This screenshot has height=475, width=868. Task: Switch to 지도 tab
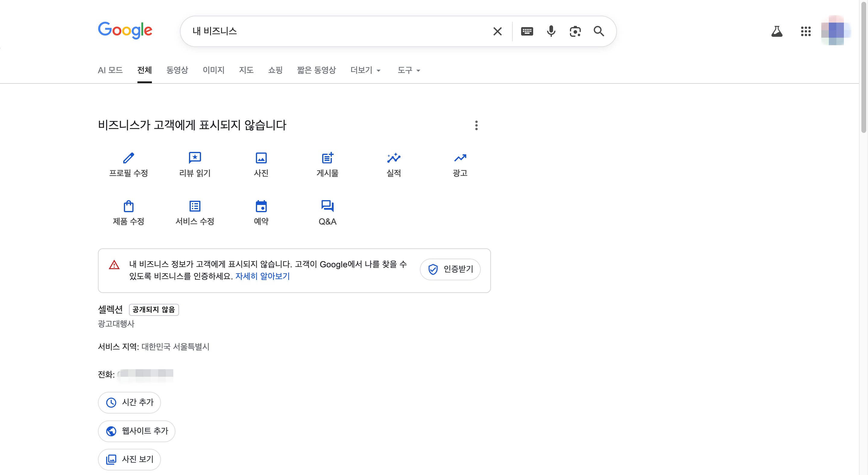(246, 70)
